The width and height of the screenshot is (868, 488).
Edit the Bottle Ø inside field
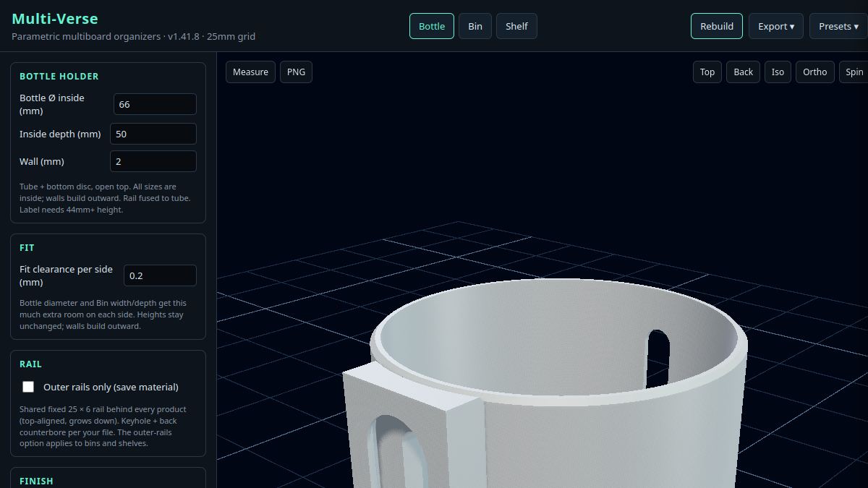point(155,104)
